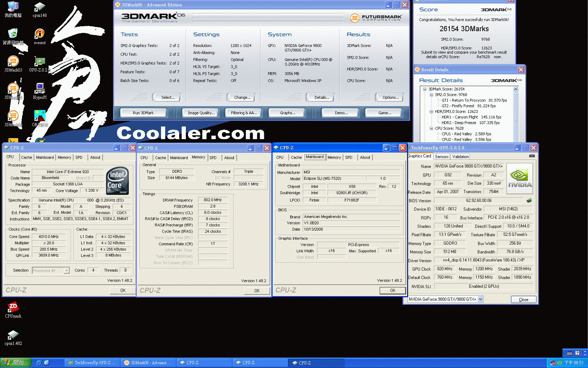Screen dimensions: 588x368
Task: Open the SPD tab in Memory CPU-Z window
Action: (x=213, y=158)
